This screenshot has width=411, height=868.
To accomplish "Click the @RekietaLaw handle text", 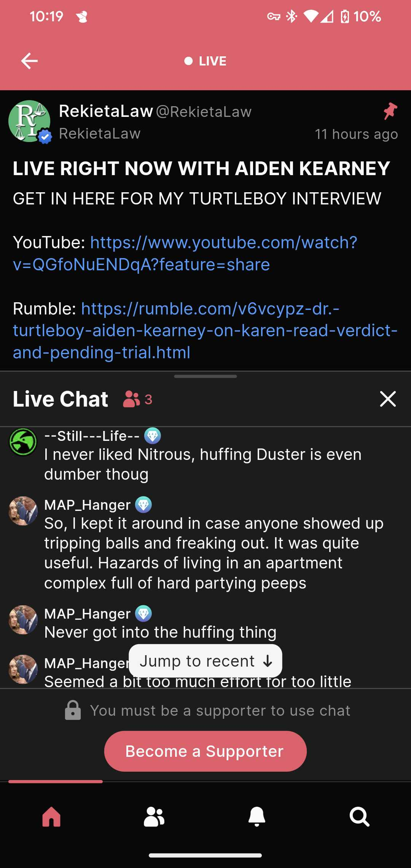I will click(x=204, y=112).
